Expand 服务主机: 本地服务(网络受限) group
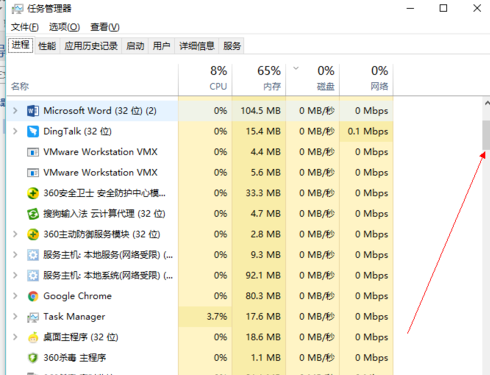490x375 pixels. pyautogui.click(x=15, y=255)
